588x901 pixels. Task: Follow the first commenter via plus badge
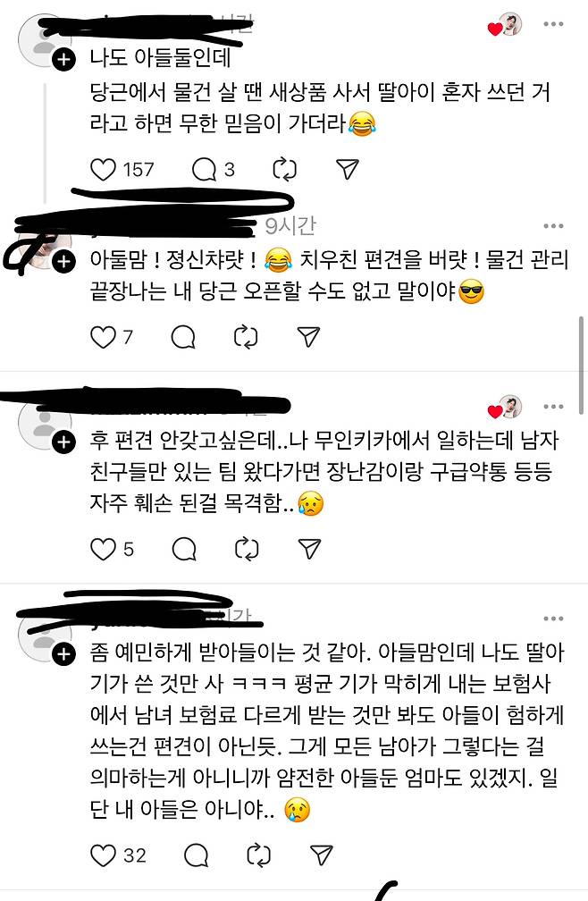click(63, 60)
